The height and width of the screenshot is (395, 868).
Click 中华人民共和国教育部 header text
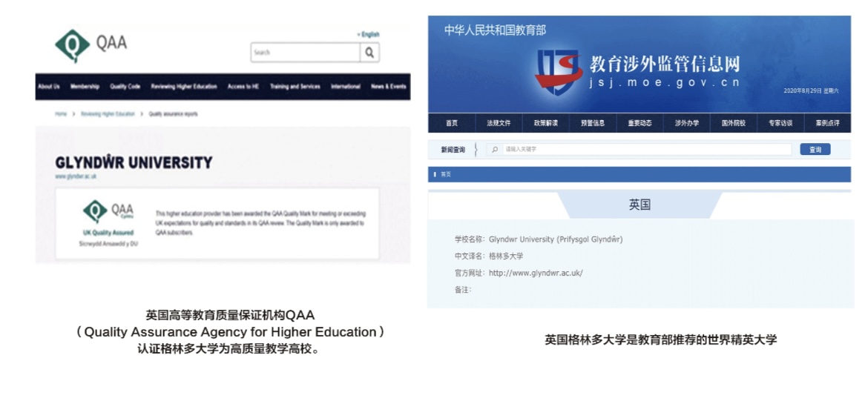click(x=495, y=30)
